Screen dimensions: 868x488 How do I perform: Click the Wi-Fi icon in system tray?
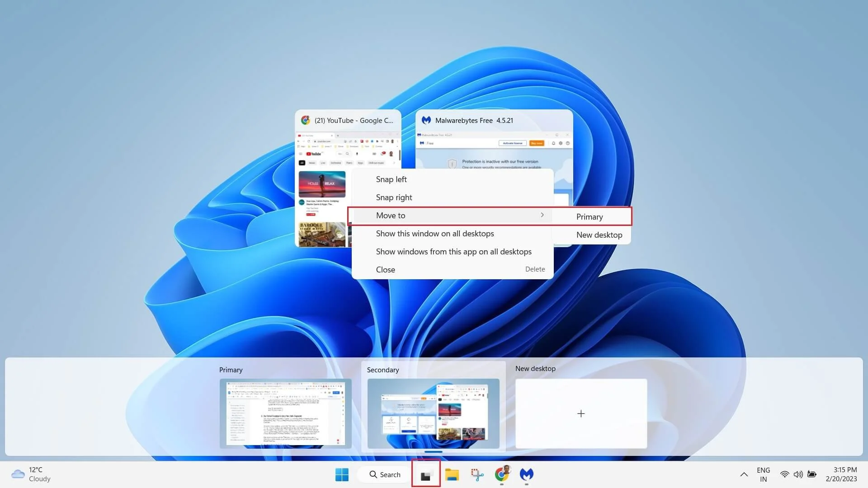(x=784, y=474)
